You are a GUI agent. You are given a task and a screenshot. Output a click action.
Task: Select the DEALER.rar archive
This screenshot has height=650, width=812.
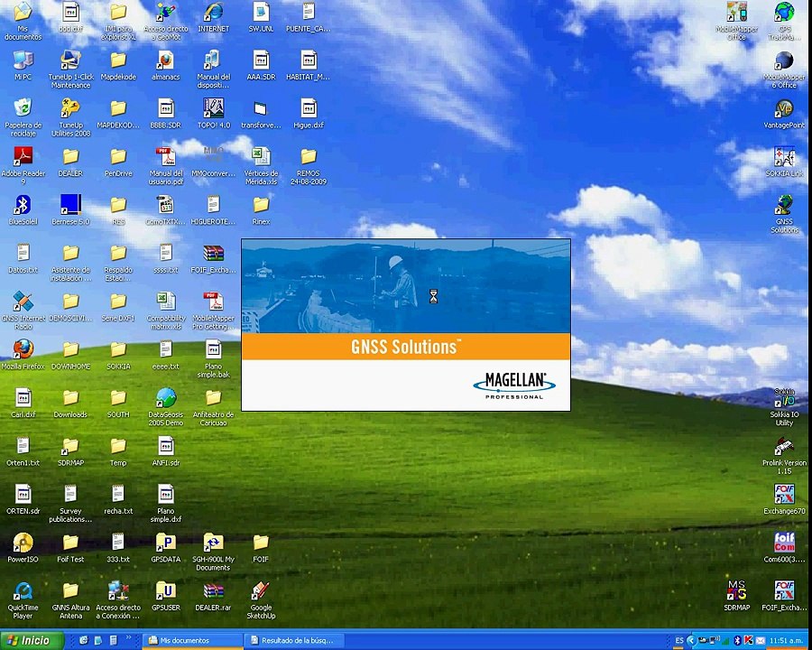[213, 591]
